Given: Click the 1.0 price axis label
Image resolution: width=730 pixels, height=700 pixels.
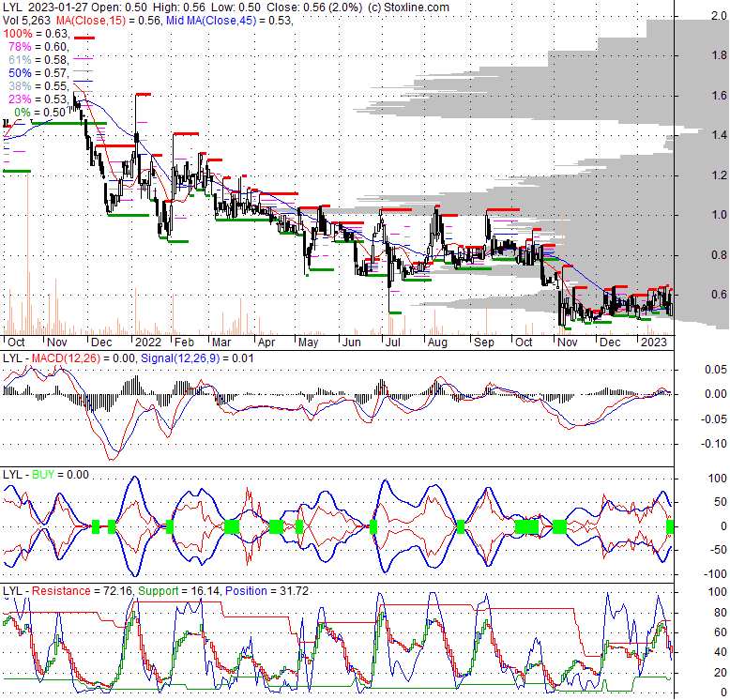Looking at the screenshot, I should click(719, 215).
